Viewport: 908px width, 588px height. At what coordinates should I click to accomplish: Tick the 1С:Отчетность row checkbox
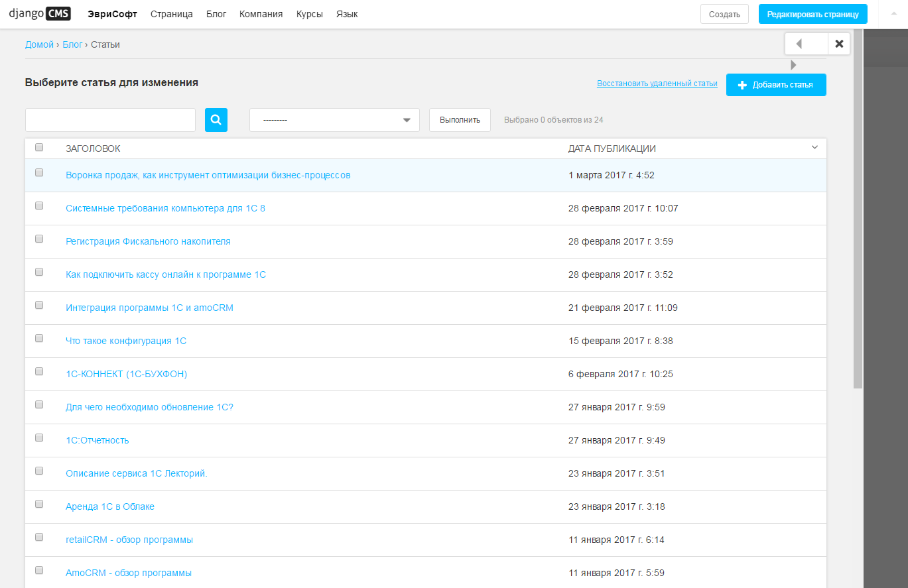(39, 438)
